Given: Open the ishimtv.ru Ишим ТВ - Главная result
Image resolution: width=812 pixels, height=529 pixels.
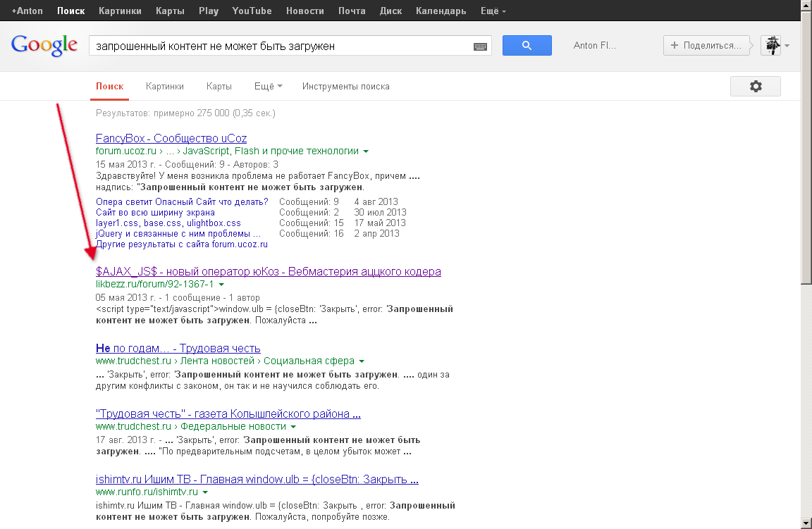Looking at the screenshot, I should pos(257,479).
